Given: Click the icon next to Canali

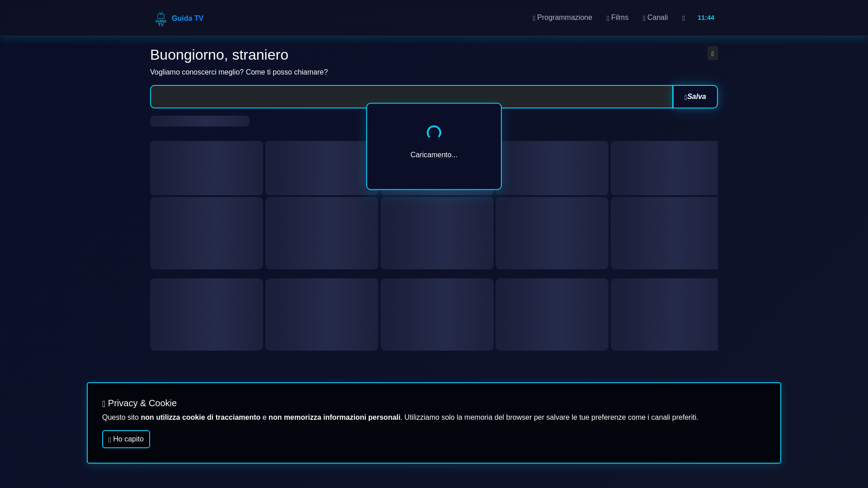Looking at the screenshot, I should [644, 19].
